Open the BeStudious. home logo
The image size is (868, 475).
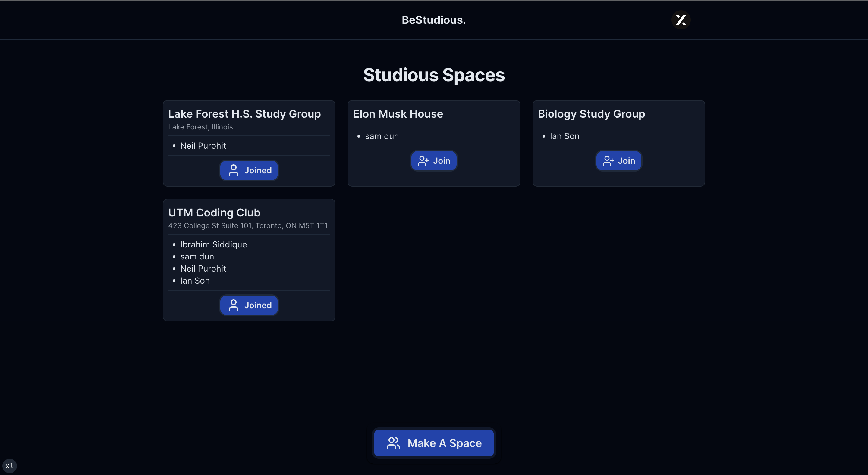point(434,20)
